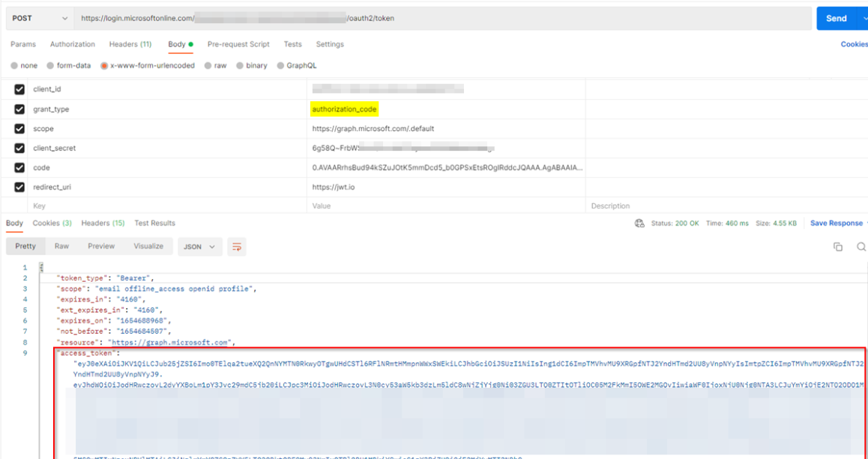The width and height of the screenshot is (868, 459).
Task: Open the response Body tab
Action: coord(14,223)
